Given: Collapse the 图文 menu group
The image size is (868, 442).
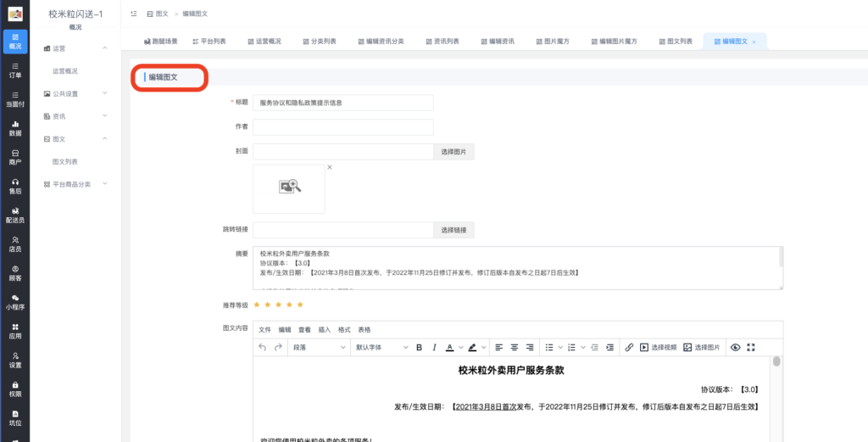Looking at the screenshot, I should tap(75, 139).
